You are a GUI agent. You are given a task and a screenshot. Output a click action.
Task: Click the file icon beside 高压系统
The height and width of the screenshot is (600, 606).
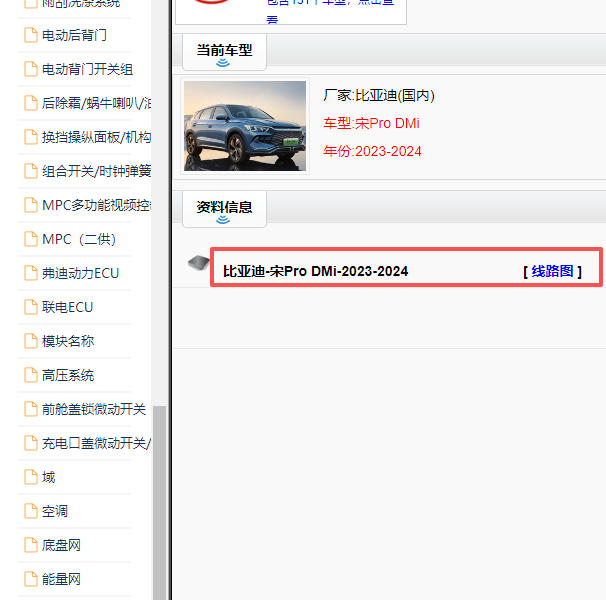[31, 375]
